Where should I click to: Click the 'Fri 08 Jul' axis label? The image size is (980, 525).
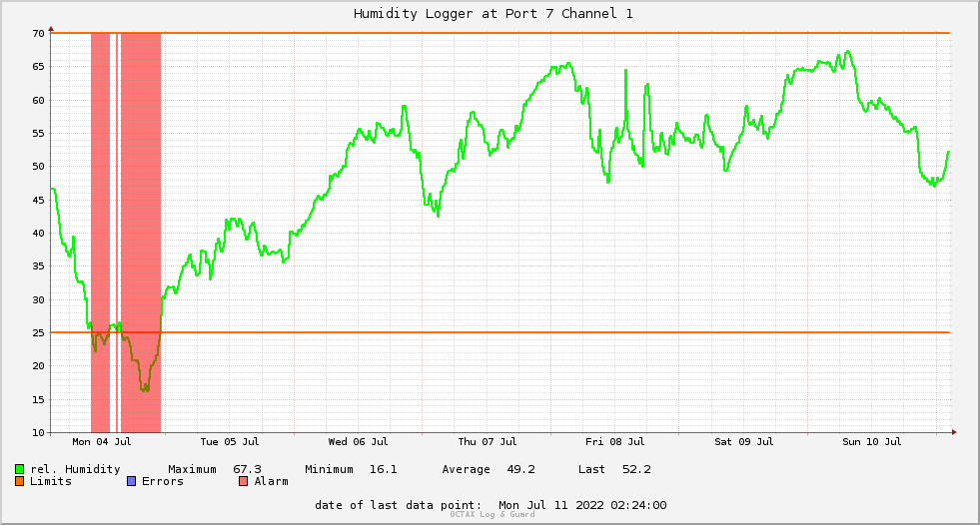click(615, 441)
